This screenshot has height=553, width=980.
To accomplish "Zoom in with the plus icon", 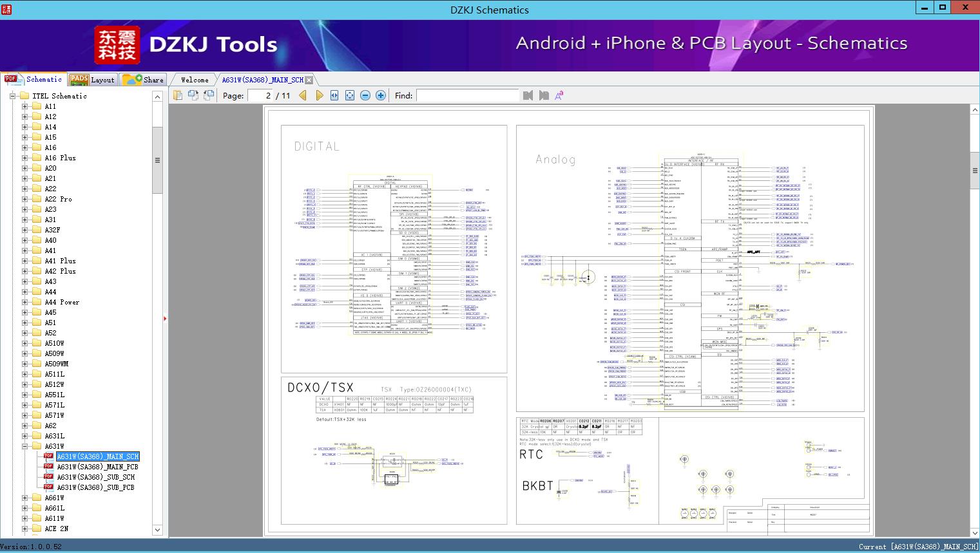I will click(x=381, y=95).
